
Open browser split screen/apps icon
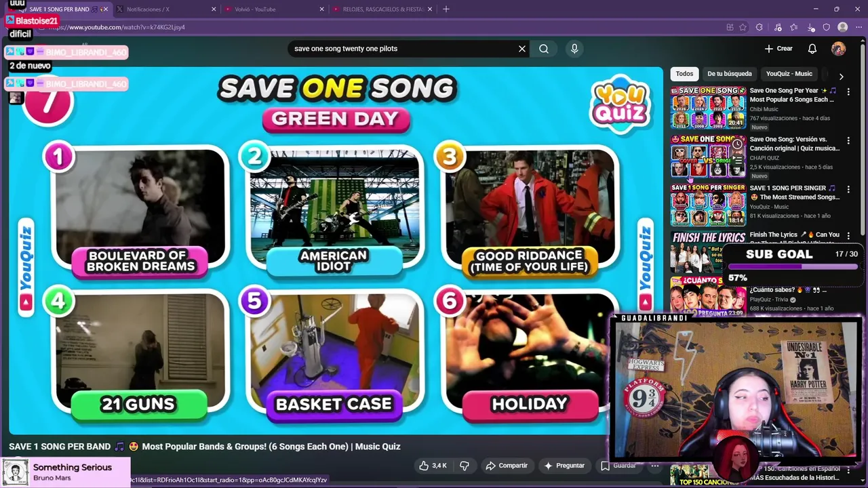pyautogui.click(x=730, y=27)
